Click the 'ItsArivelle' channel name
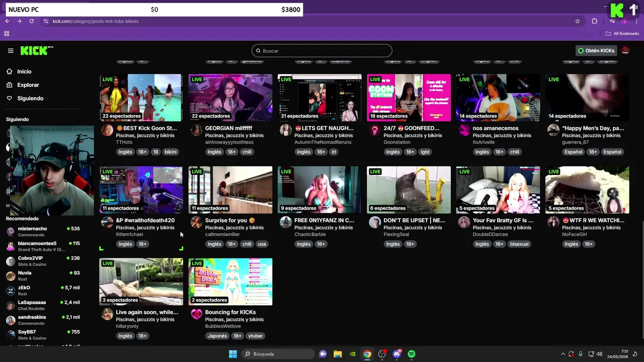The image size is (644, 362). (484, 142)
